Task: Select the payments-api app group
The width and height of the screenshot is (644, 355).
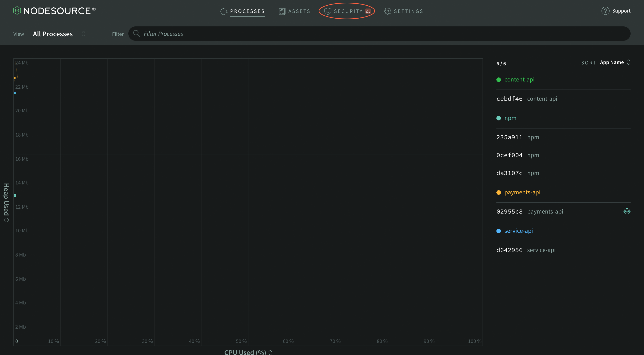Action: click(522, 192)
